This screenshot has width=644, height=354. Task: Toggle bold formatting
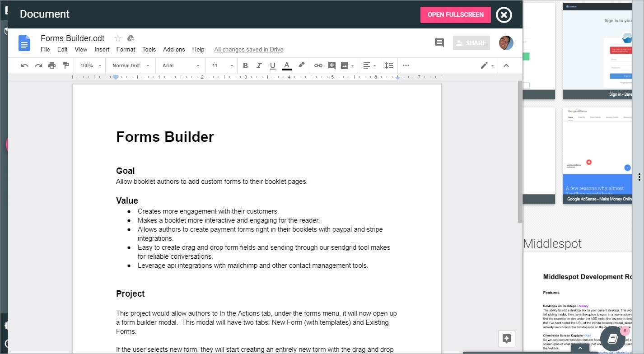tap(245, 65)
